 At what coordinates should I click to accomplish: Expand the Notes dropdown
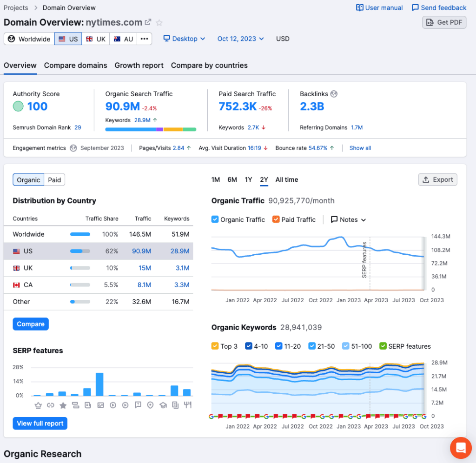tap(348, 219)
